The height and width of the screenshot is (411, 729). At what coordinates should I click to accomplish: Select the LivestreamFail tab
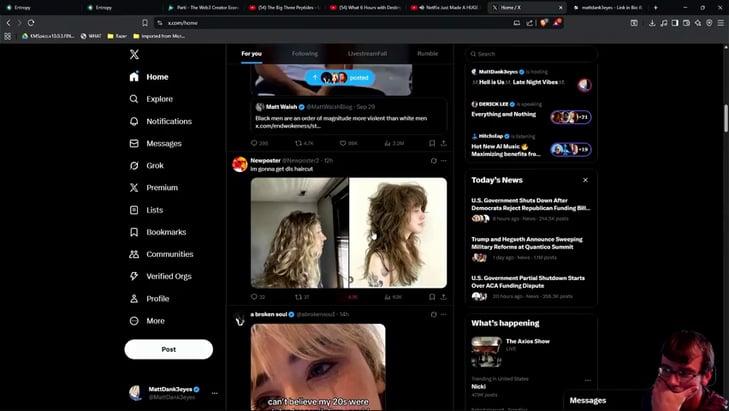tap(367, 54)
